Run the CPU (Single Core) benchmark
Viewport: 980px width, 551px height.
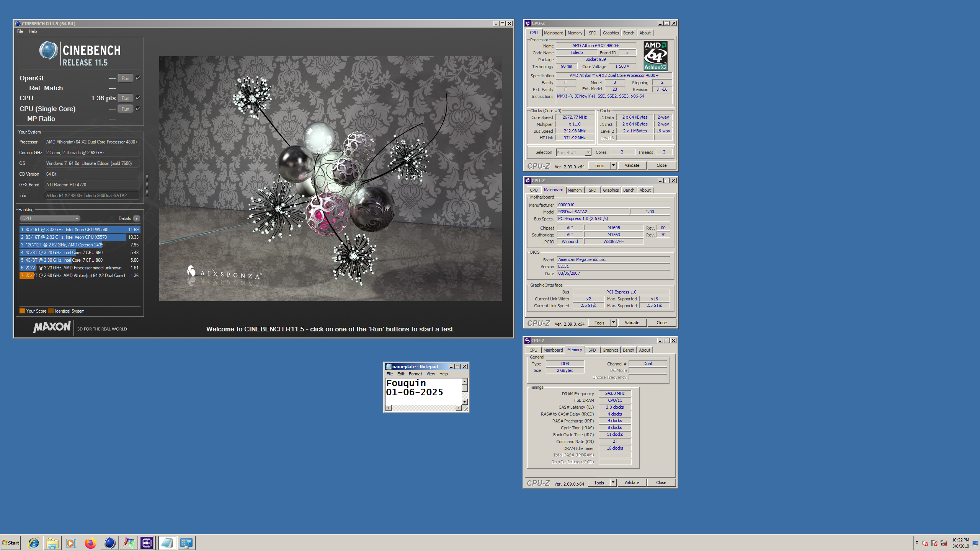125,109
